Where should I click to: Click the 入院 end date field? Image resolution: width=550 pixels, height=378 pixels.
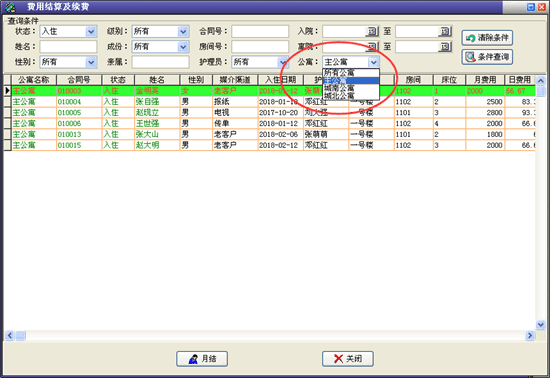point(417,32)
